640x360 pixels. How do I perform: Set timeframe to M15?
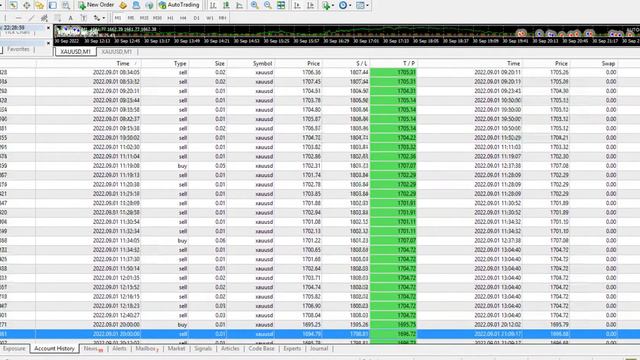click(x=144, y=18)
